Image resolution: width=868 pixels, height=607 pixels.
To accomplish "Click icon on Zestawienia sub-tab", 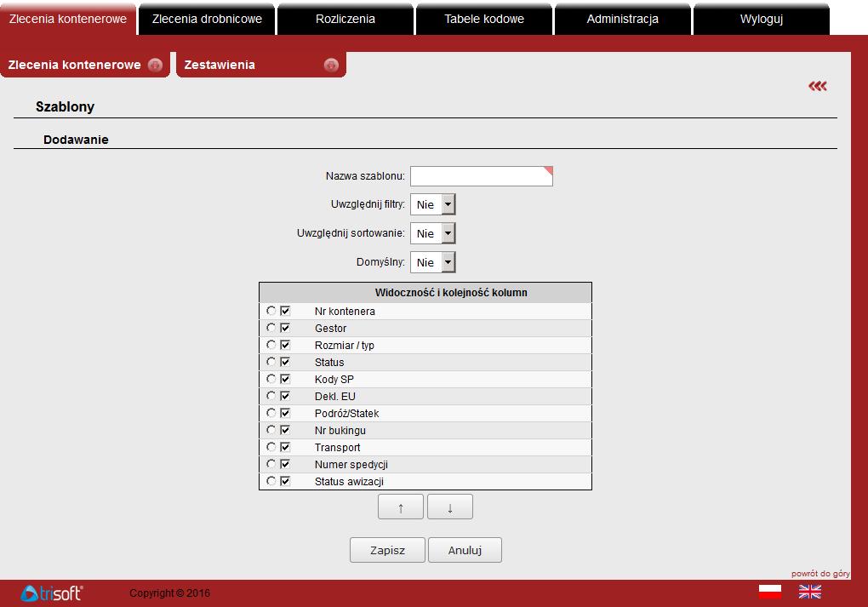I will pyautogui.click(x=331, y=65).
